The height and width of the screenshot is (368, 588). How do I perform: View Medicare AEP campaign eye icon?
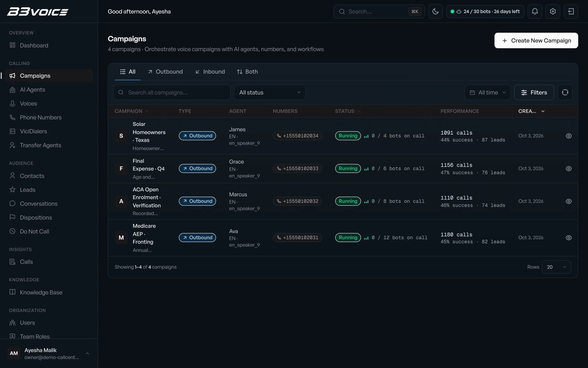[x=568, y=238]
